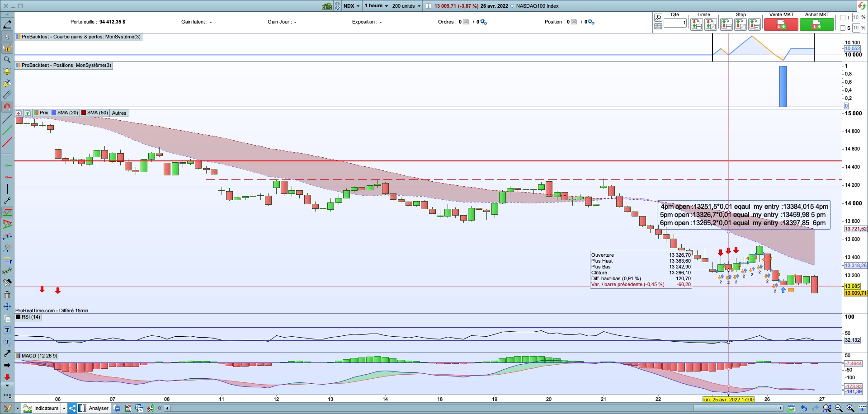Select the text box T tool

coord(7,330)
